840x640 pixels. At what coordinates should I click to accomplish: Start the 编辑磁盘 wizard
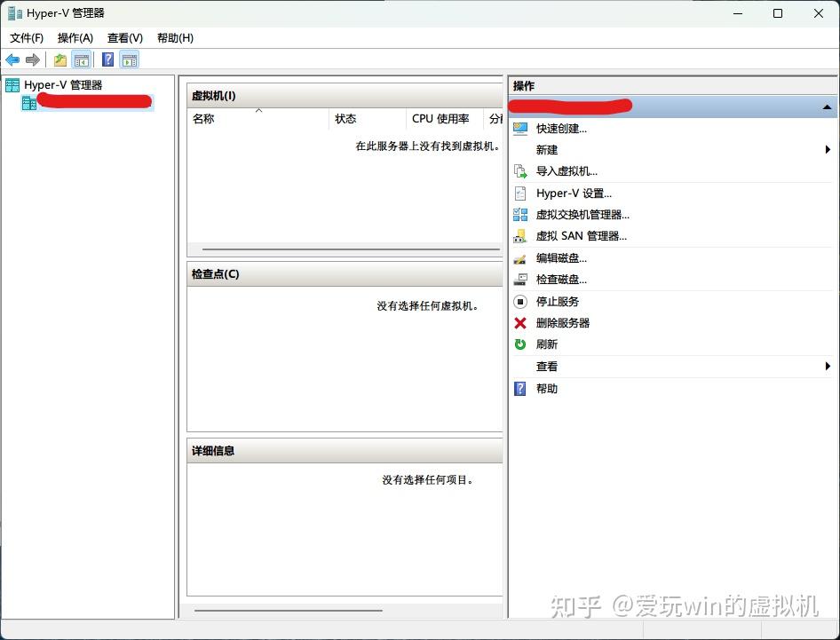tap(563, 258)
